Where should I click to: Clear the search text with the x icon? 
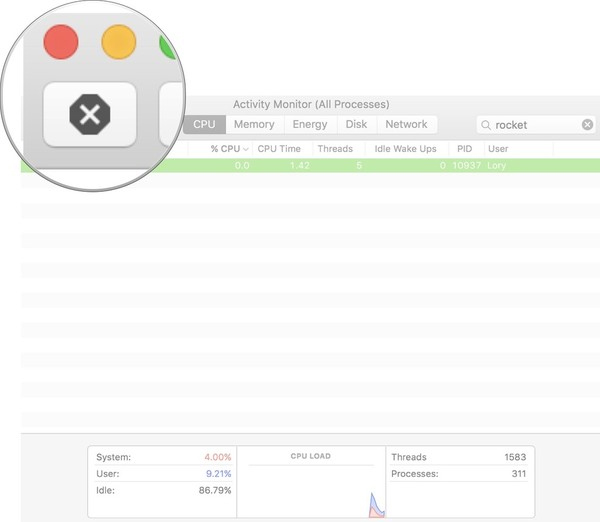pos(587,125)
